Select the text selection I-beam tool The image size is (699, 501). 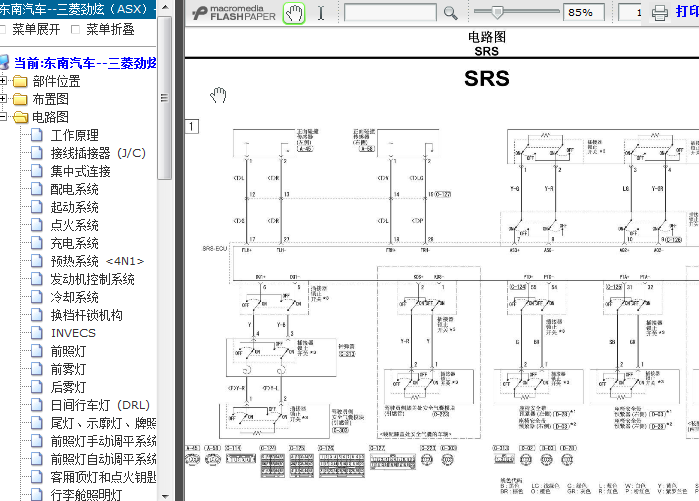click(321, 13)
